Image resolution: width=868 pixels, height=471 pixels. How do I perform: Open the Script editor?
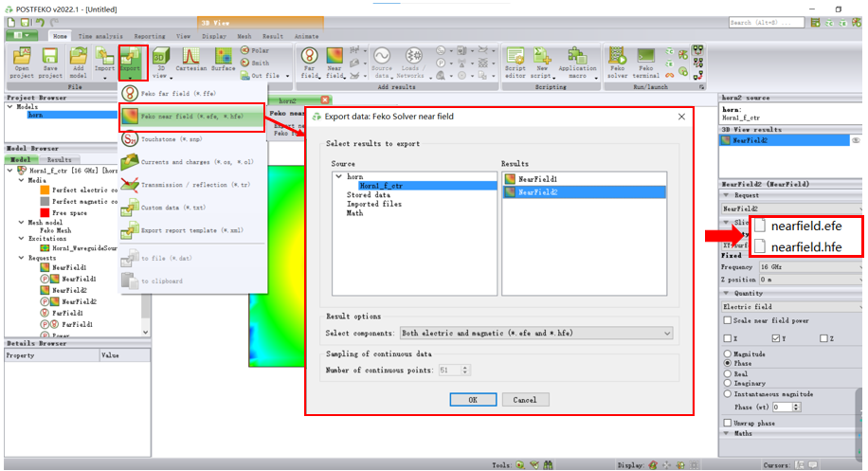pos(515,63)
